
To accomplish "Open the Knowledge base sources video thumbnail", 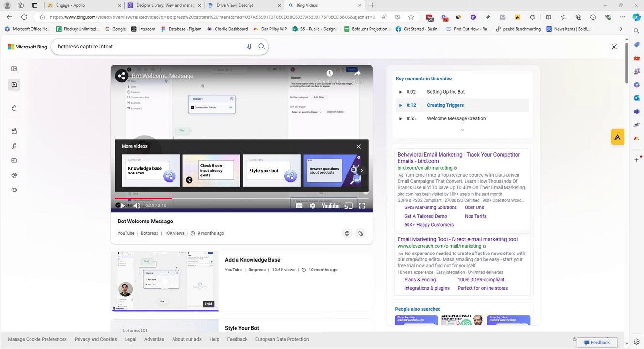I will [x=151, y=170].
